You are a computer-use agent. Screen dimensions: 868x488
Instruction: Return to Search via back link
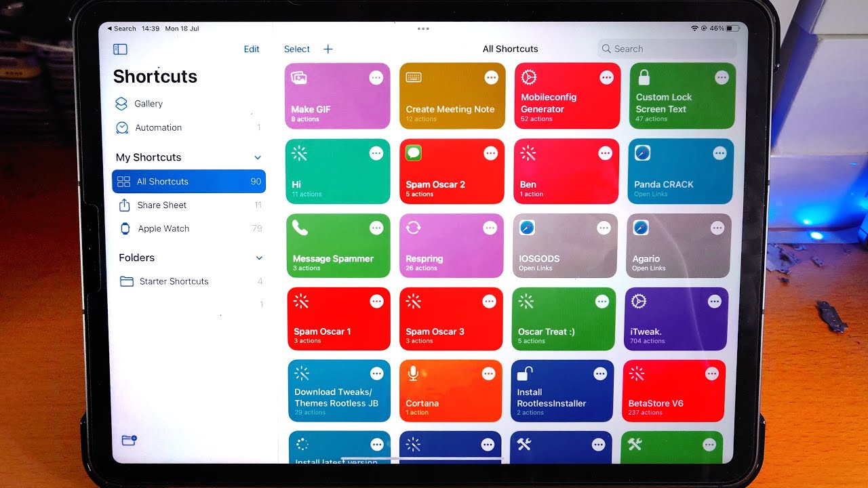coord(121,28)
